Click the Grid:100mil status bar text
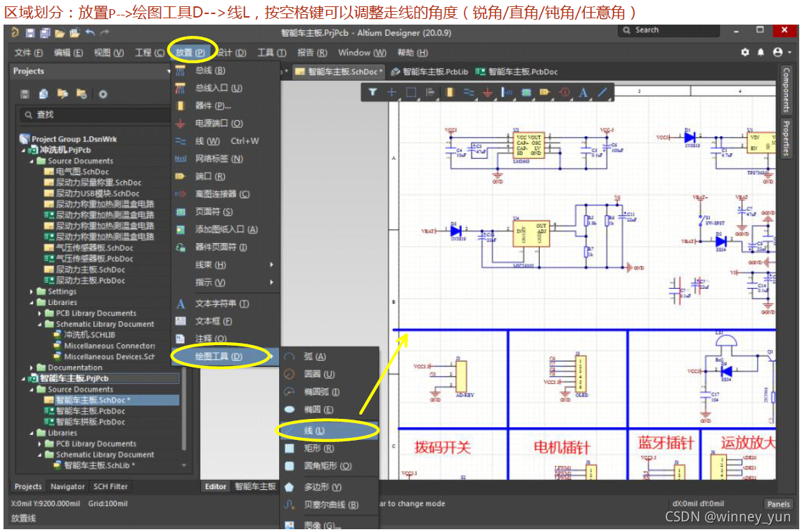Screen dimensions: 802x532 pyautogui.click(x=108, y=504)
